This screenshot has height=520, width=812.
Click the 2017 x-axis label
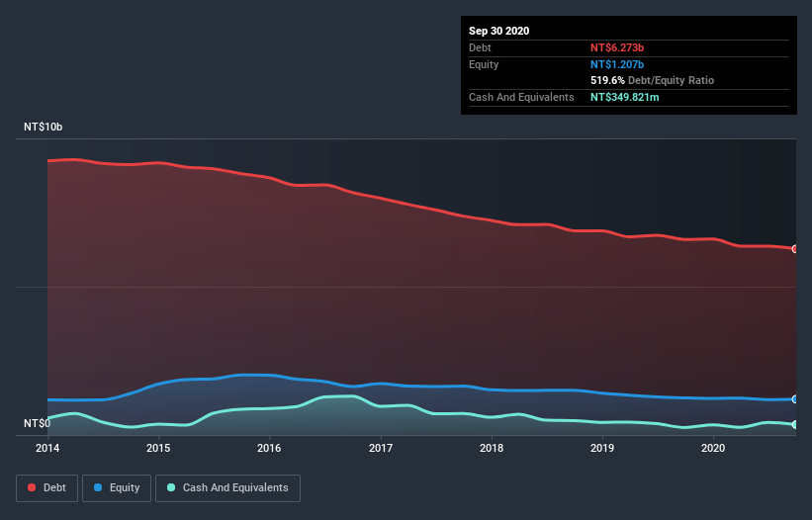(381, 448)
